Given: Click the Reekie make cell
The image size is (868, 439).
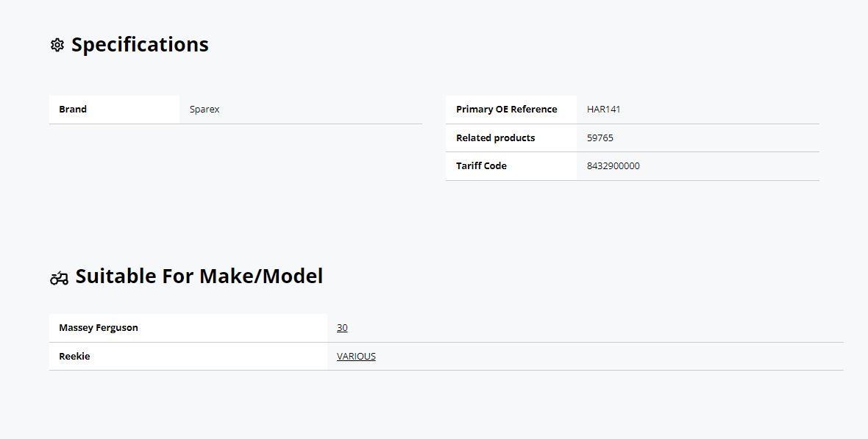Looking at the screenshot, I should 188,357.
